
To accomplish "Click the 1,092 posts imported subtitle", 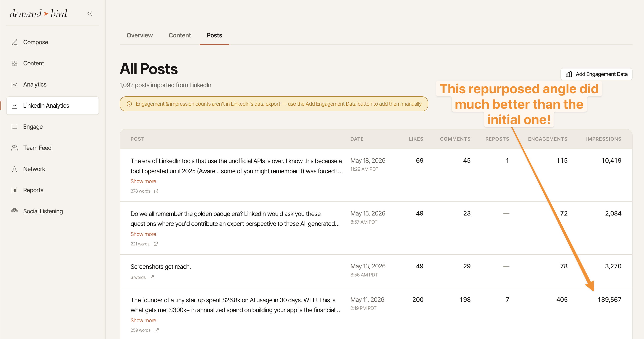I will click(x=165, y=85).
